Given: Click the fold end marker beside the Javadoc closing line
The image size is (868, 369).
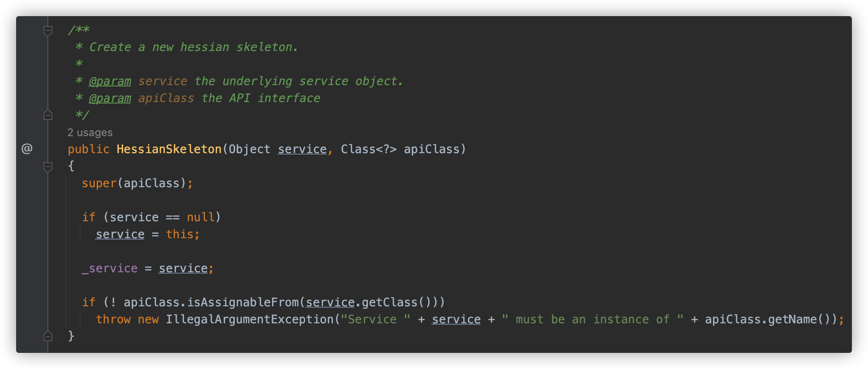Looking at the screenshot, I should pyautogui.click(x=48, y=115).
